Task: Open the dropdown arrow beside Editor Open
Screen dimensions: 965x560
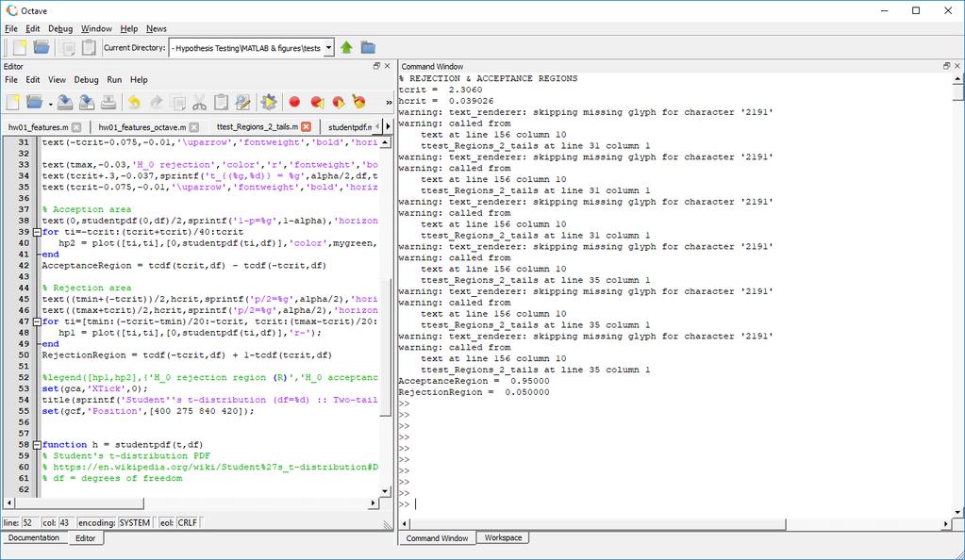Action: point(50,104)
